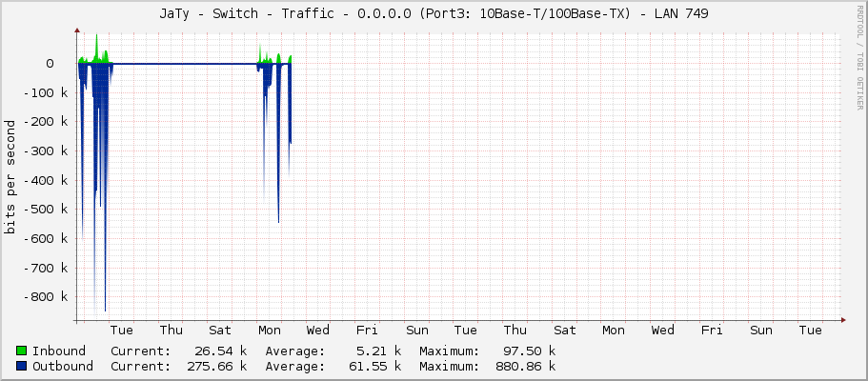Image resolution: width=868 pixels, height=381 pixels.
Task: Click Outbound average value 61.55 k
Action: click(375, 366)
